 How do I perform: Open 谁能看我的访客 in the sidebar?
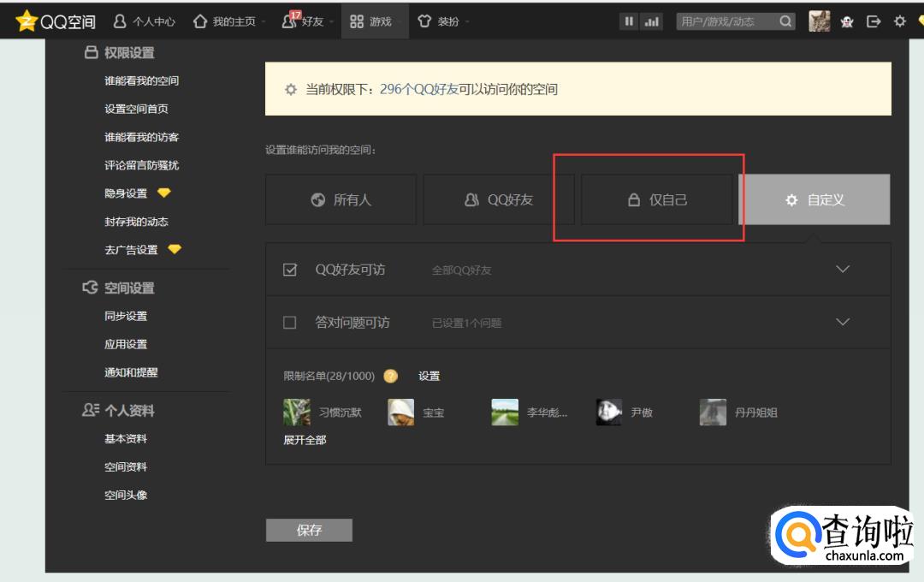click(x=141, y=138)
